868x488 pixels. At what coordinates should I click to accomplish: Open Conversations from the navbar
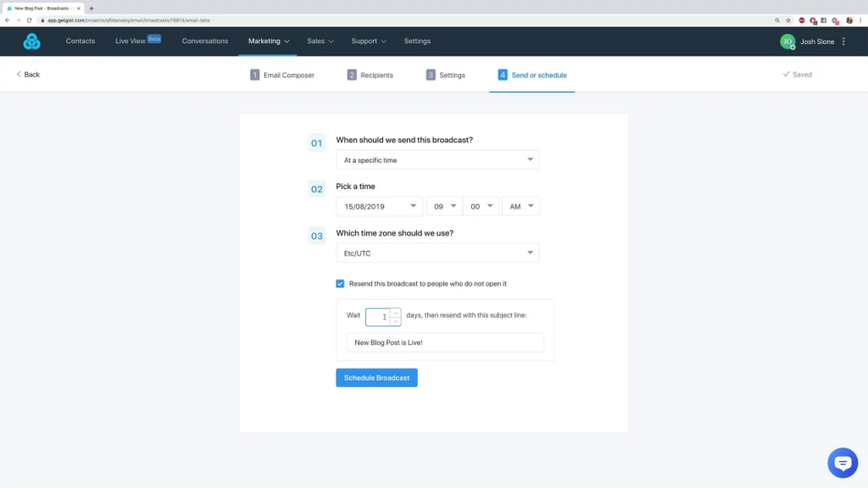(x=205, y=41)
